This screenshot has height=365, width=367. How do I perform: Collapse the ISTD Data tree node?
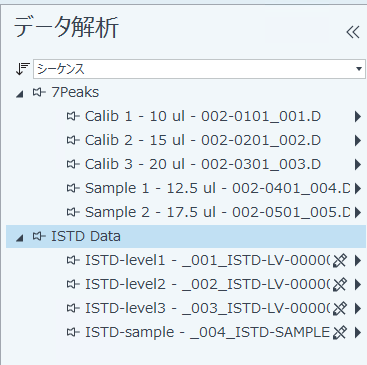coord(20,238)
